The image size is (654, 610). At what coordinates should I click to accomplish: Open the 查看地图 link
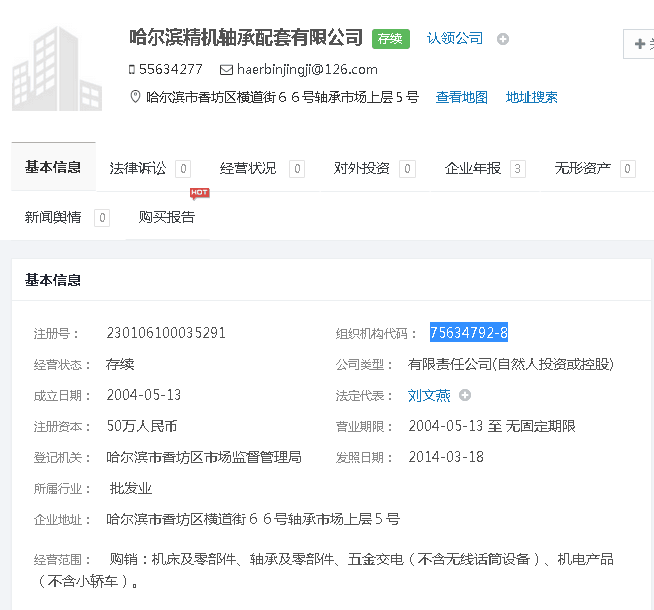point(462,97)
